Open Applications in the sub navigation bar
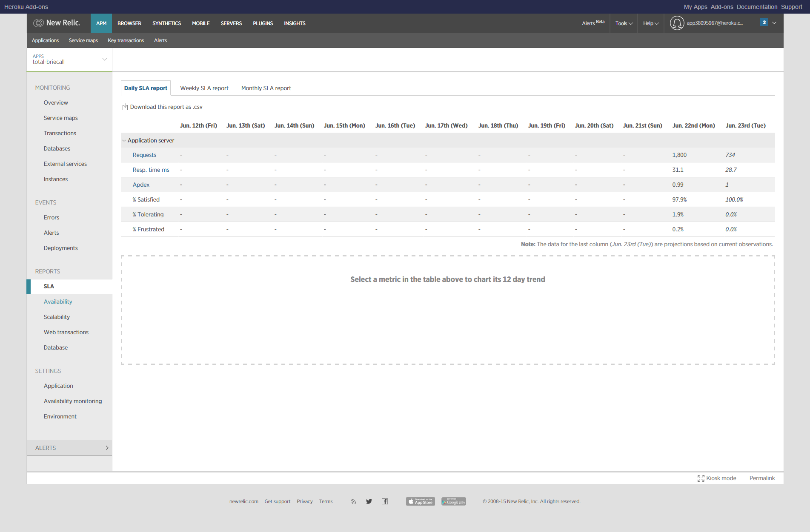810x532 pixels. 45,40
